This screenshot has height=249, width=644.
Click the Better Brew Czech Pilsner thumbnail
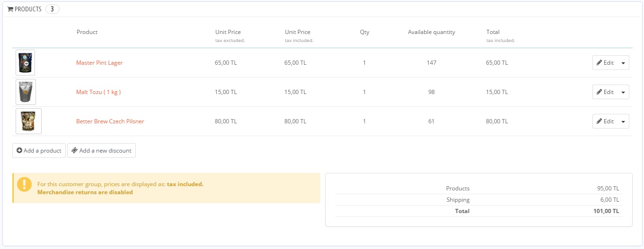(x=28, y=121)
